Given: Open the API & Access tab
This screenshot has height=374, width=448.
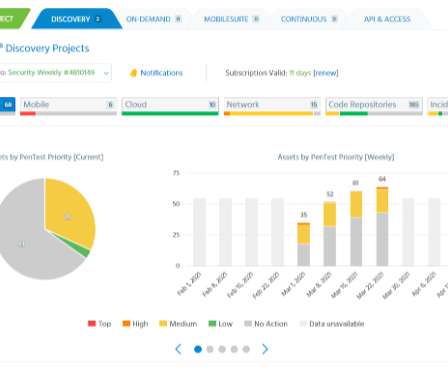Looking at the screenshot, I should [387, 19].
